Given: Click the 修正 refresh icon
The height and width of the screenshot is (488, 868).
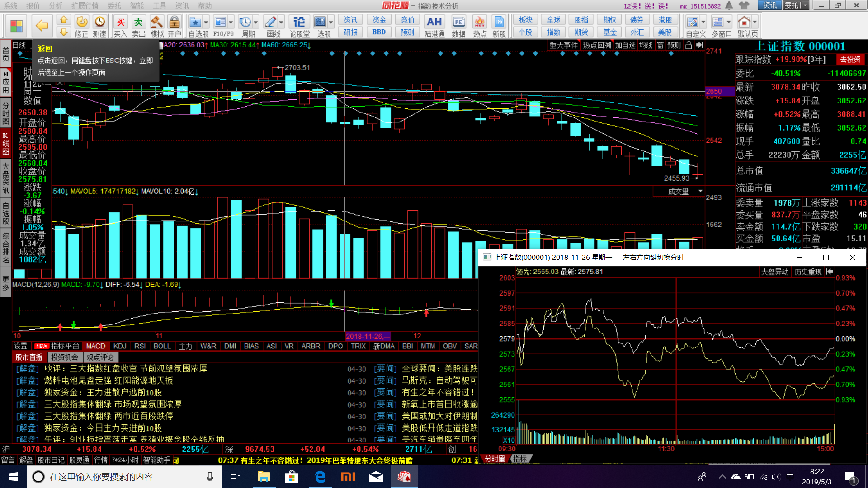Looking at the screenshot, I should (x=81, y=22).
